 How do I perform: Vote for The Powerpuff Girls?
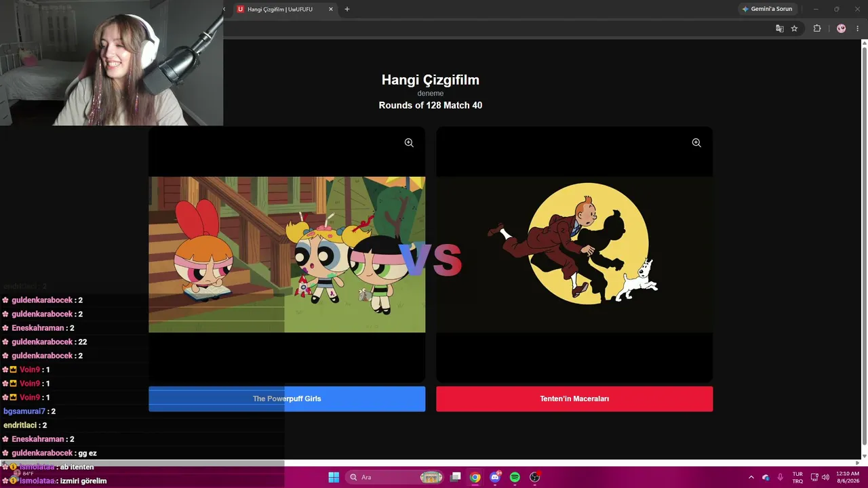point(287,399)
